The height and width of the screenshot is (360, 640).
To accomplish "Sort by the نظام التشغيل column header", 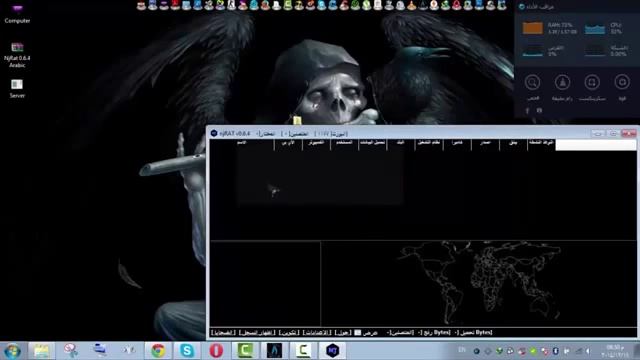I will click(429, 144).
